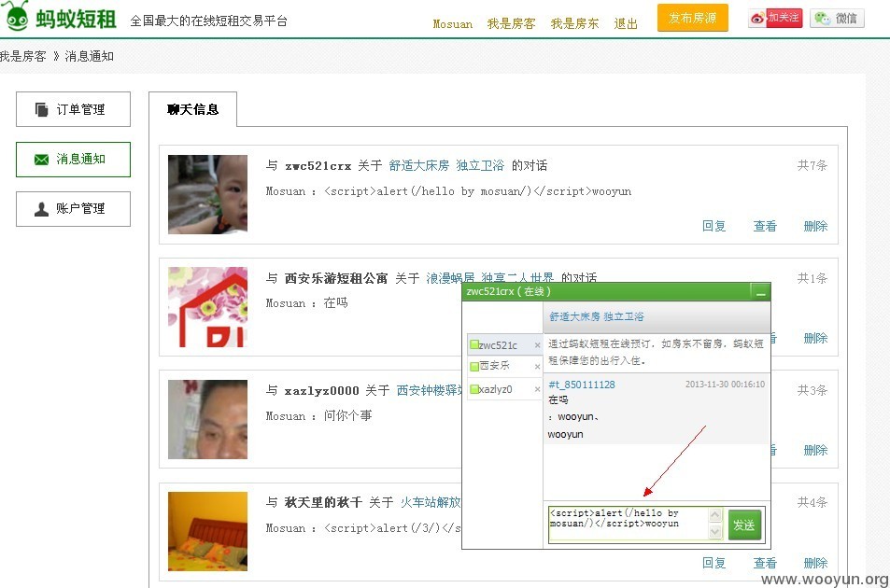Screen dimensions: 890x588
Task: Click 查看 in 秋天里的秋千 conversation
Action: (765, 563)
